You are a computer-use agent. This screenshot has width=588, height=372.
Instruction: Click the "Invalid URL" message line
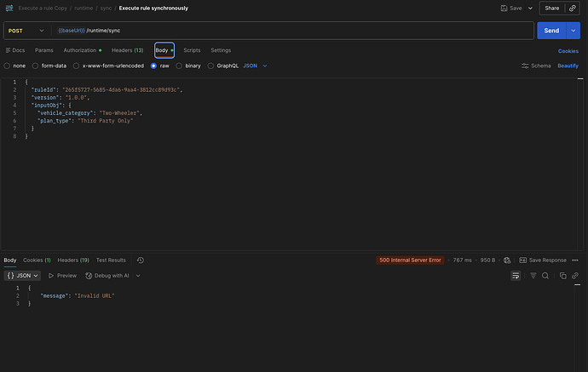(x=78, y=295)
